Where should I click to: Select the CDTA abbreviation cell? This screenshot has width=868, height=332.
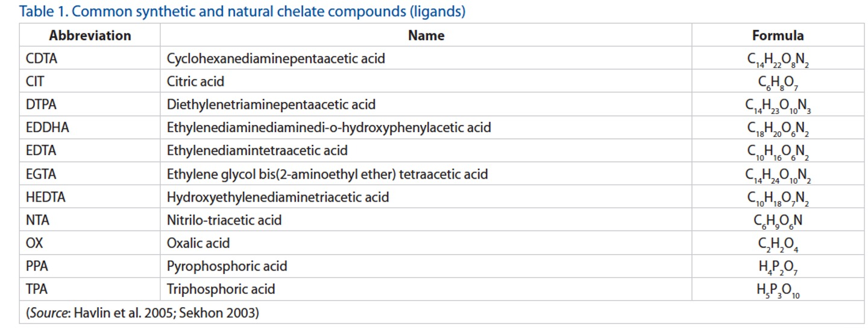pyautogui.click(x=42, y=59)
